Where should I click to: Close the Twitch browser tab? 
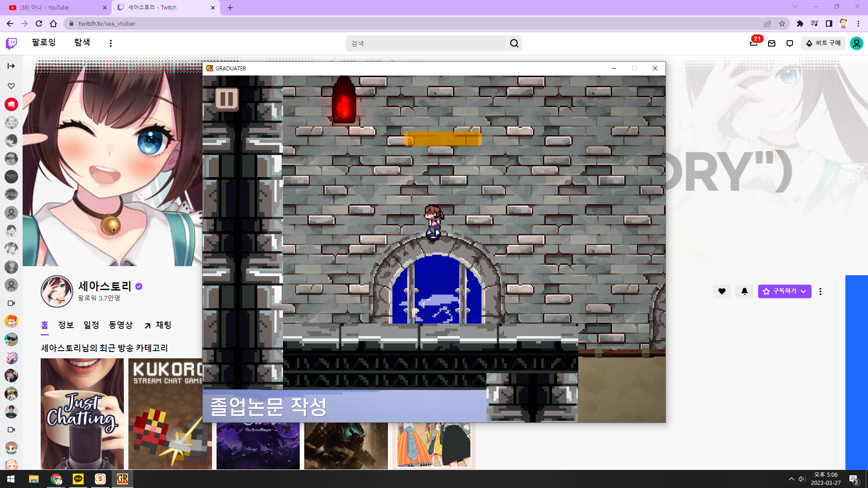pyautogui.click(x=213, y=8)
